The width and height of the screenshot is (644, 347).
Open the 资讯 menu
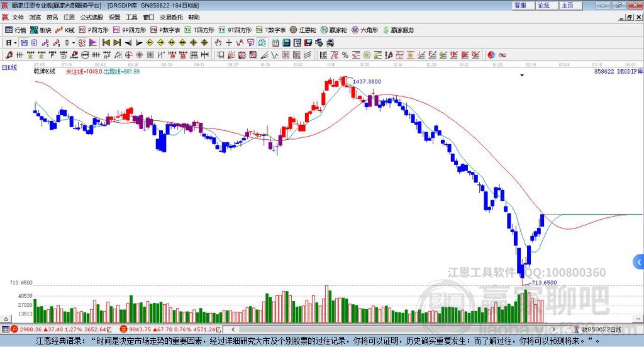click(52, 17)
